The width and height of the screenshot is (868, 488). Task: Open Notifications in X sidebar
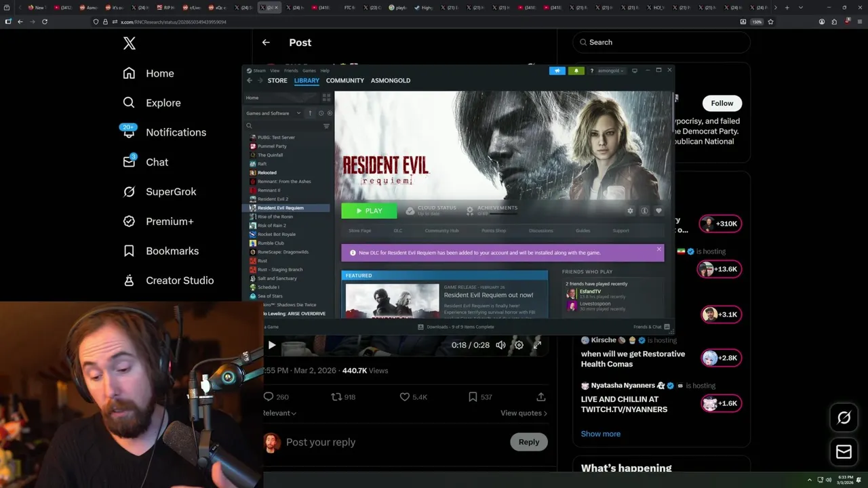coord(164,132)
